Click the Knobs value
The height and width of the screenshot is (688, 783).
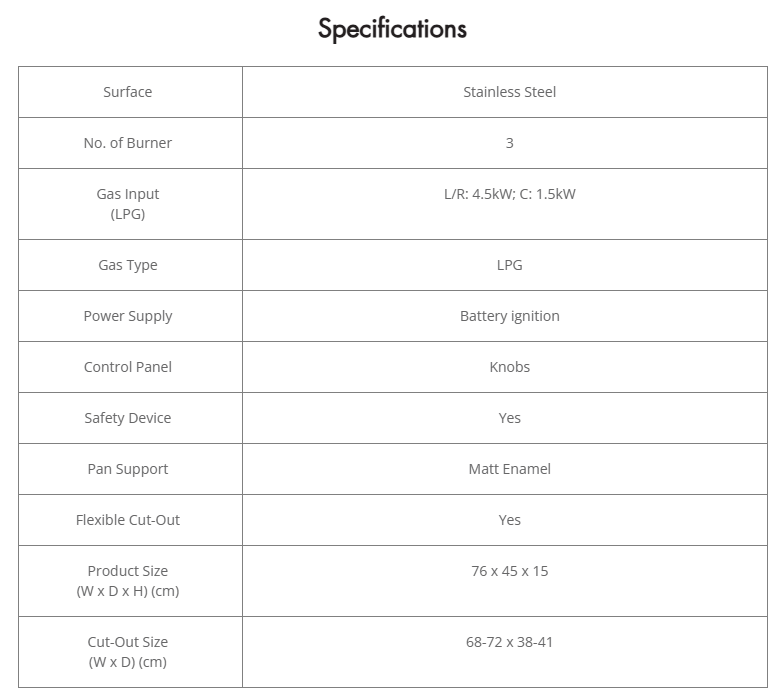point(509,367)
